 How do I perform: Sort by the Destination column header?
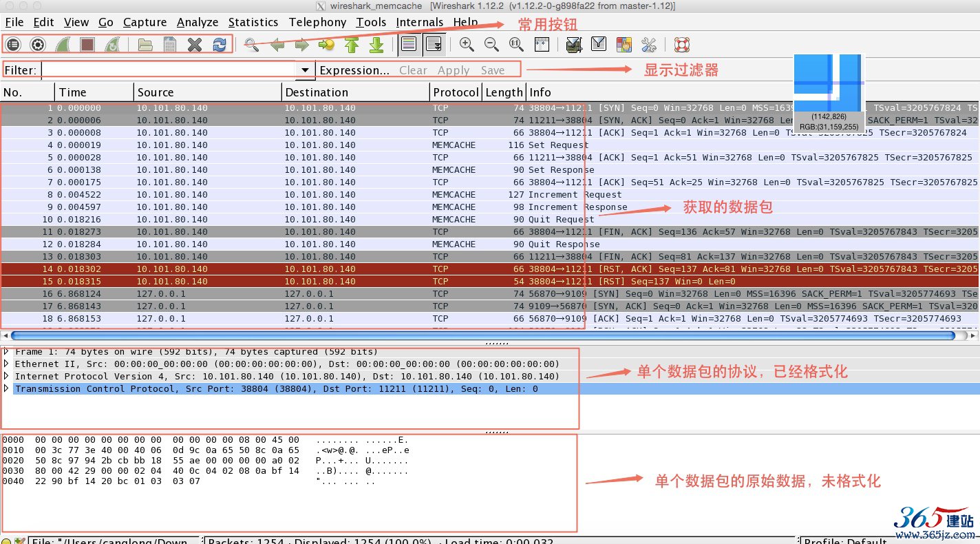[356, 92]
